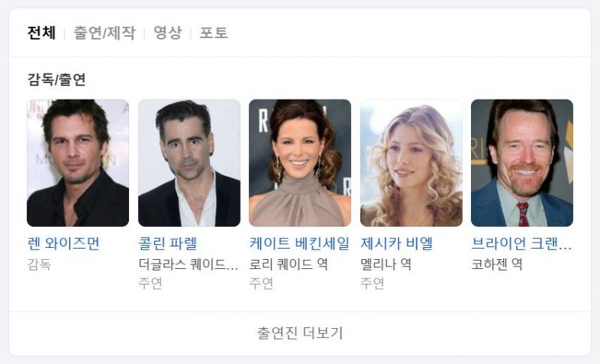Open the 영상 tab
Viewport: 600px width, 364px height.
click(167, 33)
